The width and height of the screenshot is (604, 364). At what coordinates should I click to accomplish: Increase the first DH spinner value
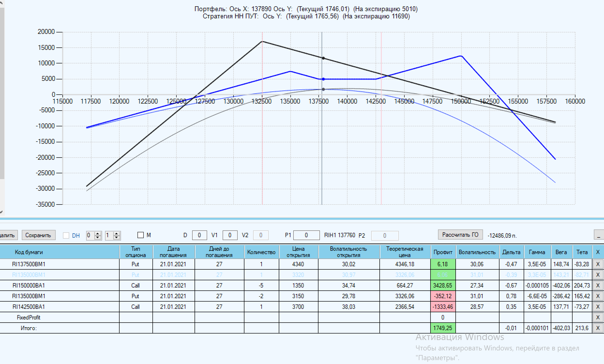98,233
